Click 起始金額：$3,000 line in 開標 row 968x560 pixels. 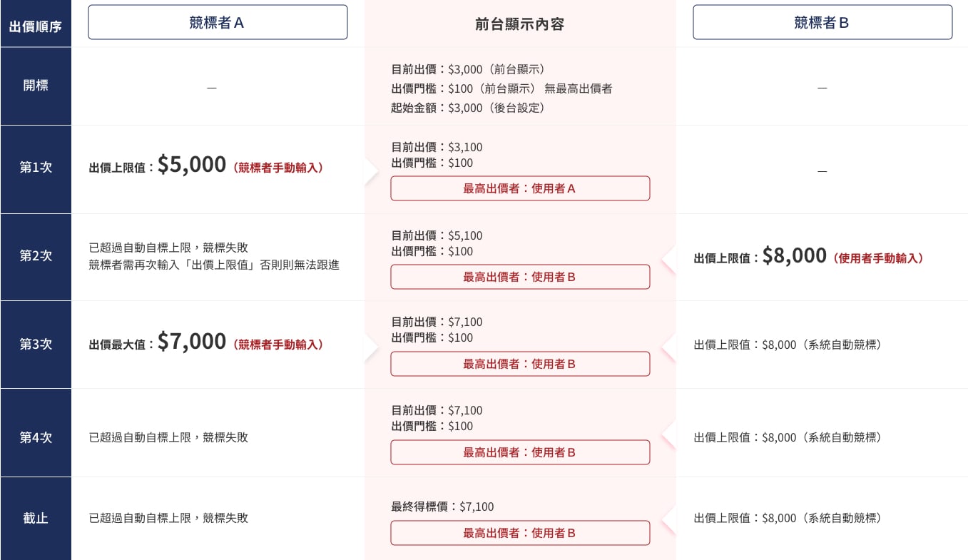[x=468, y=108]
